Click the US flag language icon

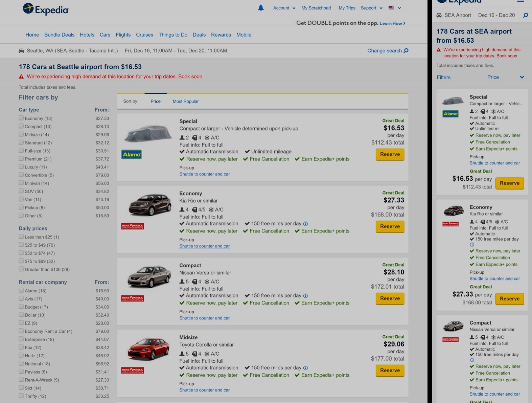[x=391, y=8]
